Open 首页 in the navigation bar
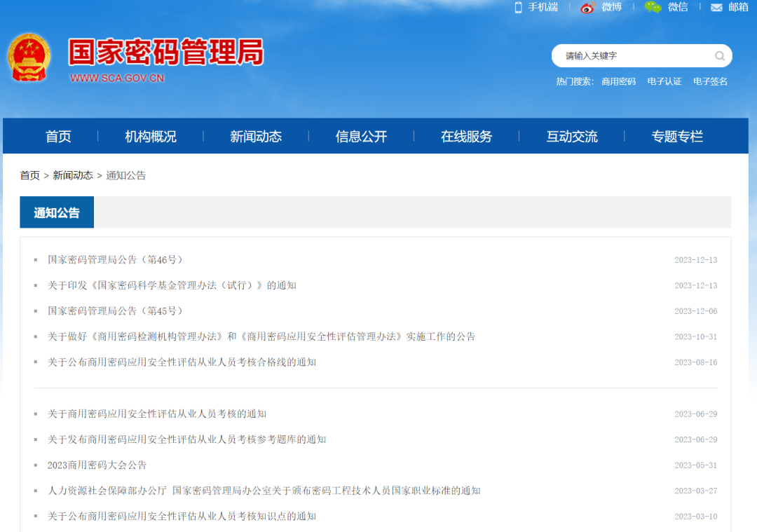 (58, 137)
